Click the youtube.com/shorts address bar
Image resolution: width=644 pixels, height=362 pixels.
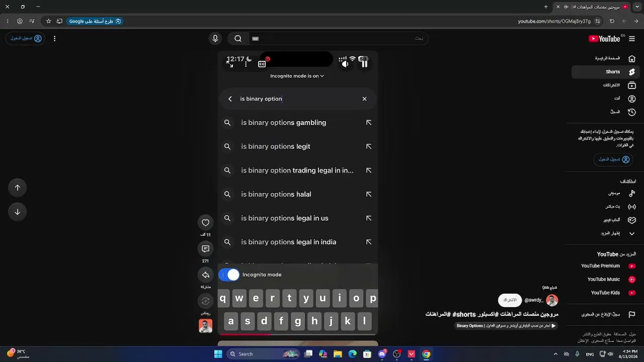tap(554, 21)
